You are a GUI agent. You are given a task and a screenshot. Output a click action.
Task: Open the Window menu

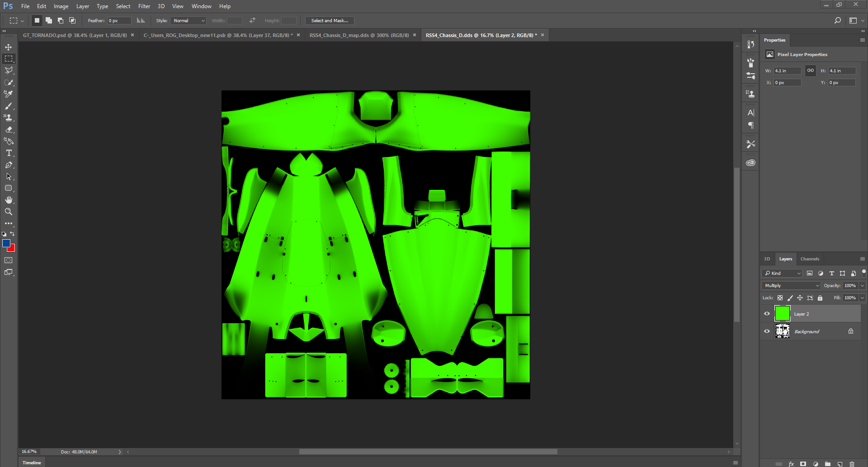(x=201, y=6)
